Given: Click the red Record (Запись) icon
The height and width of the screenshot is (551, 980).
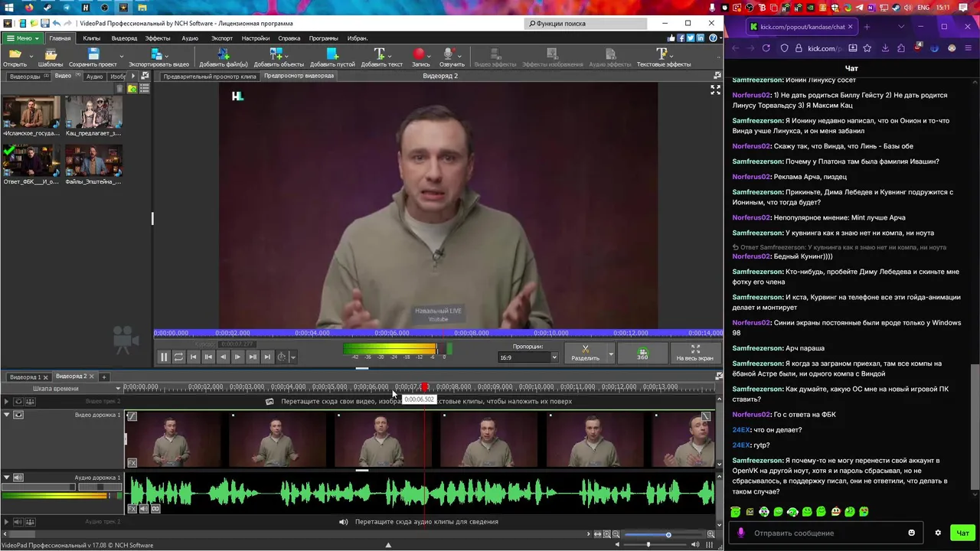Looking at the screenshot, I should coord(419,54).
